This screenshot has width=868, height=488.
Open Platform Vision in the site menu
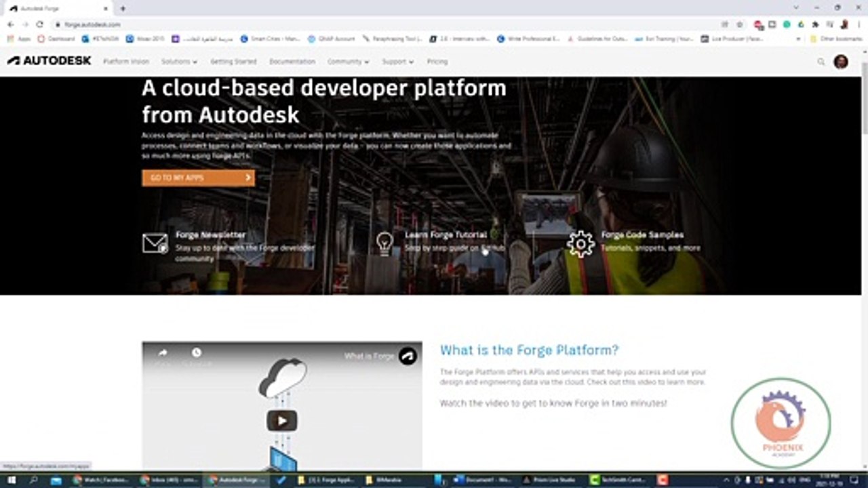126,62
